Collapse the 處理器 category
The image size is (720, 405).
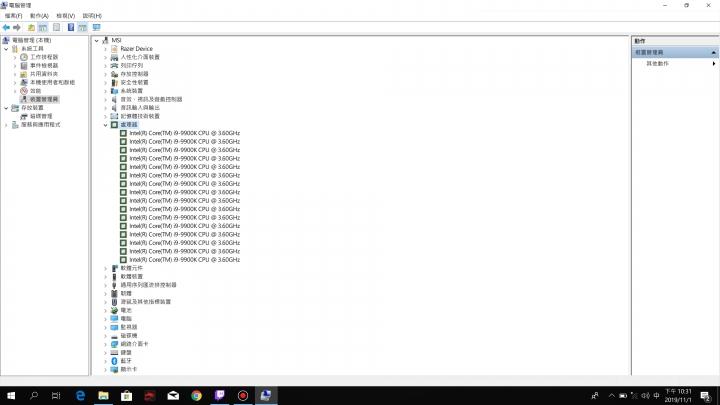tap(105, 125)
